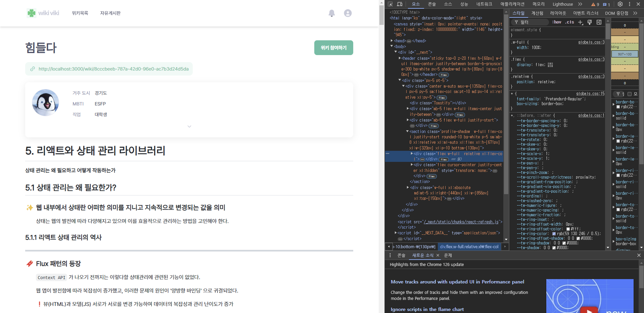Screen dimensions: 644x313
Task: Collapse the section profile-shadow node
Action: [x=408, y=131]
